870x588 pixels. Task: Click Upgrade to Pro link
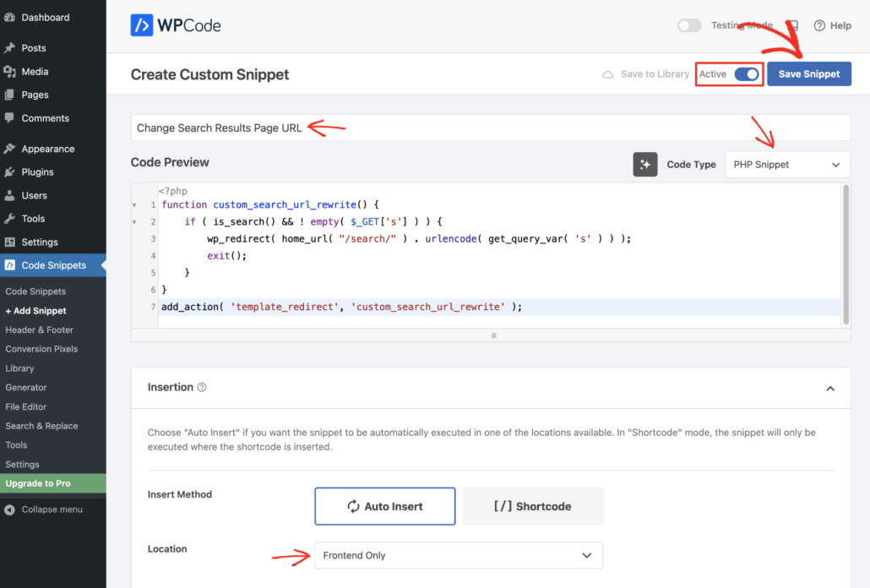tap(38, 483)
